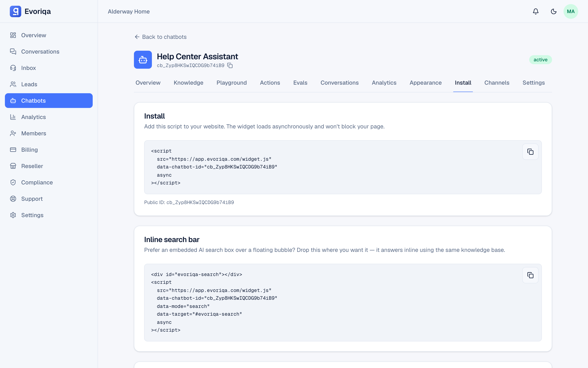Go Back to chatbots
588x368 pixels.
(x=161, y=37)
